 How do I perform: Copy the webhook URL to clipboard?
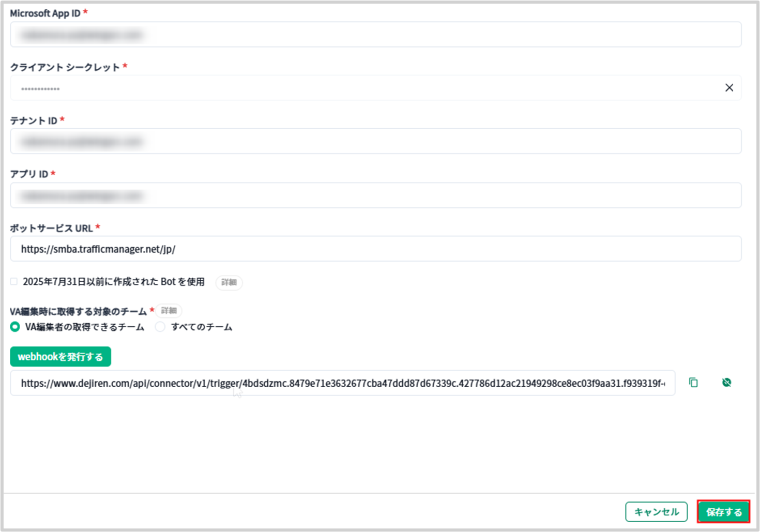[693, 383]
